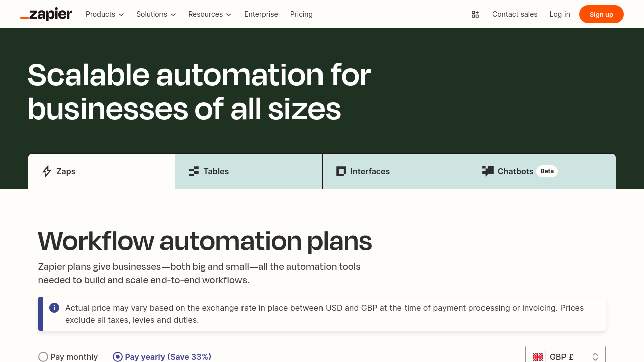Open the apps grid icon beside Contact sales

point(475,14)
